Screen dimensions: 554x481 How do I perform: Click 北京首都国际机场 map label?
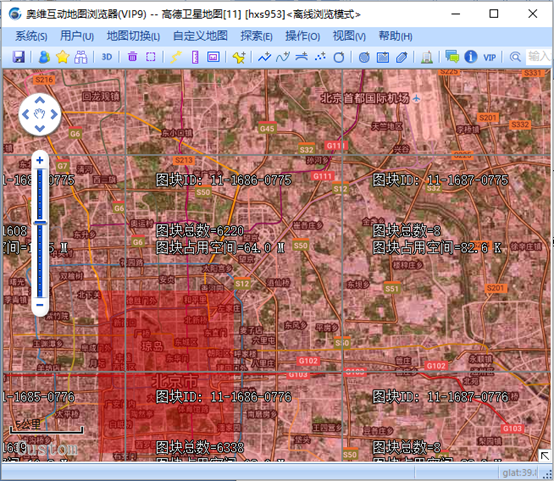tap(365, 98)
